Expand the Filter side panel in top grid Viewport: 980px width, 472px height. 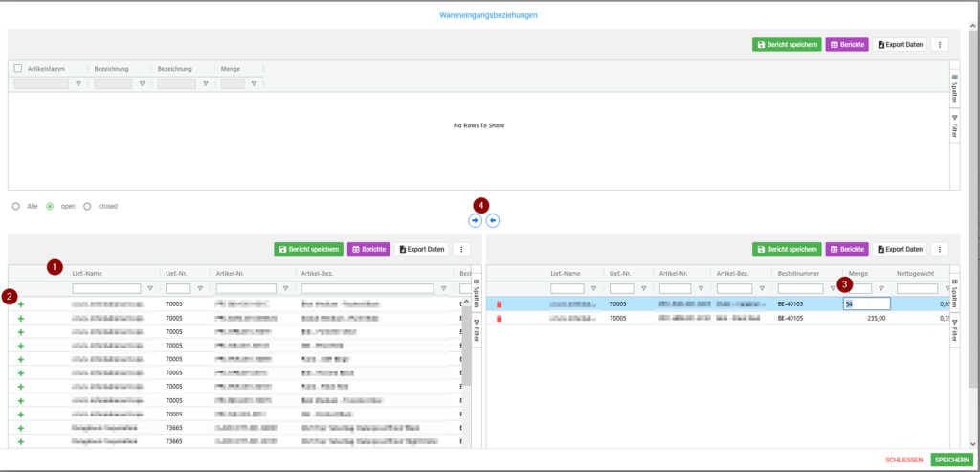click(954, 127)
